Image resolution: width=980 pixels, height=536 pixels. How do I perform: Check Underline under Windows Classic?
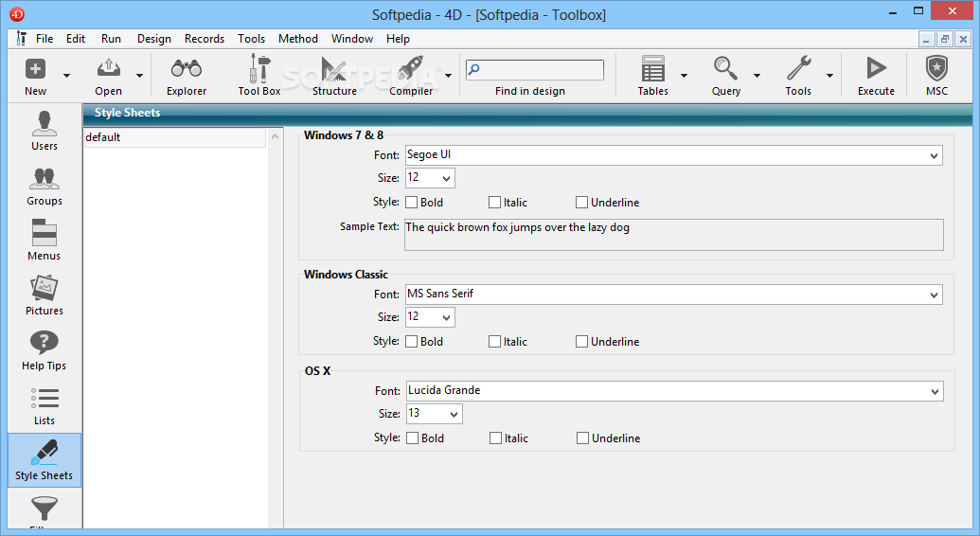pyautogui.click(x=582, y=342)
